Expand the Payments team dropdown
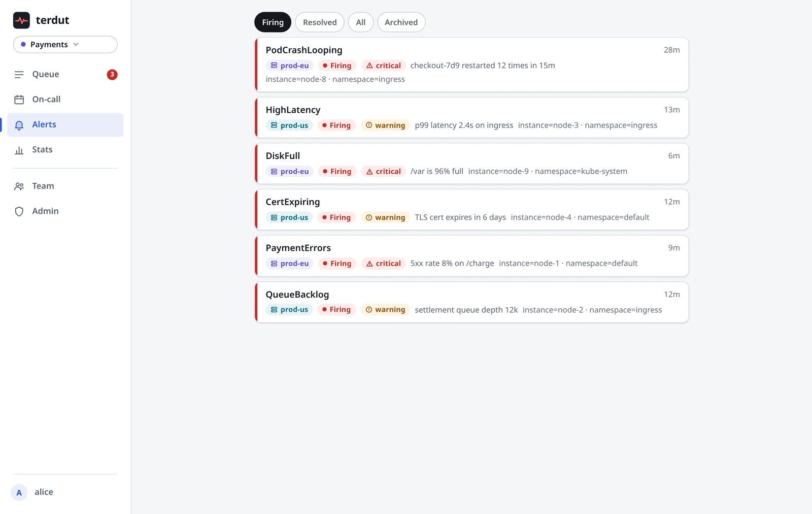The image size is (812, 514). click(x=65, y=45)
